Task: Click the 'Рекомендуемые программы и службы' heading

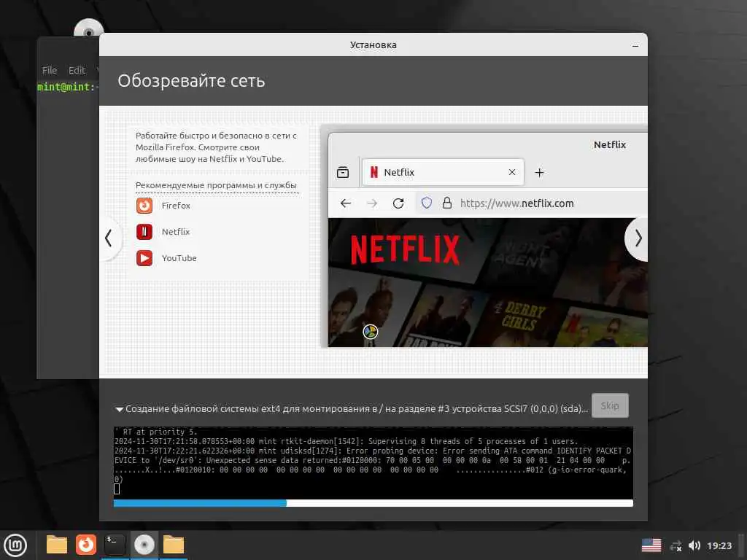Action: pyautogui.click(x=216, y=185)
